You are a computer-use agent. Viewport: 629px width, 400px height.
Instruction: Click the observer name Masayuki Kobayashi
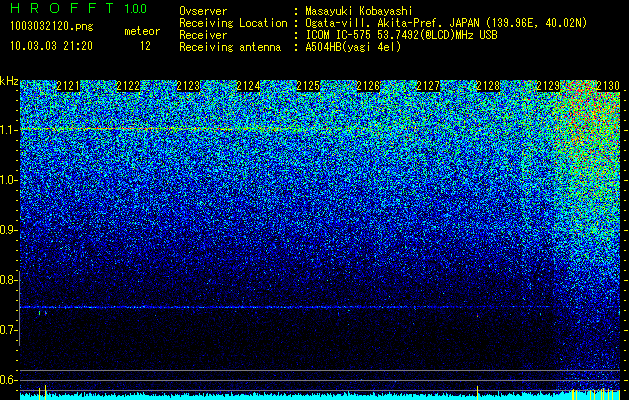point(359,11)
